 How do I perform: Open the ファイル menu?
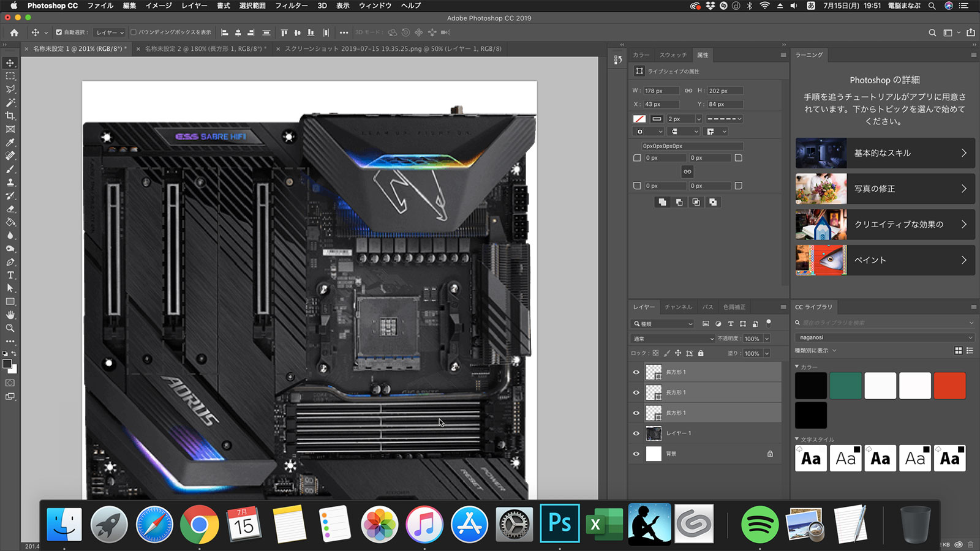100,6
